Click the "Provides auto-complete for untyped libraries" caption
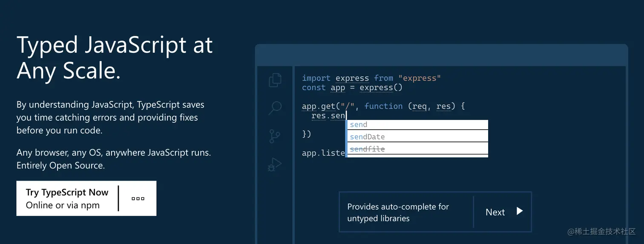Viewport: 644px width, 244px height. point(398,213)
